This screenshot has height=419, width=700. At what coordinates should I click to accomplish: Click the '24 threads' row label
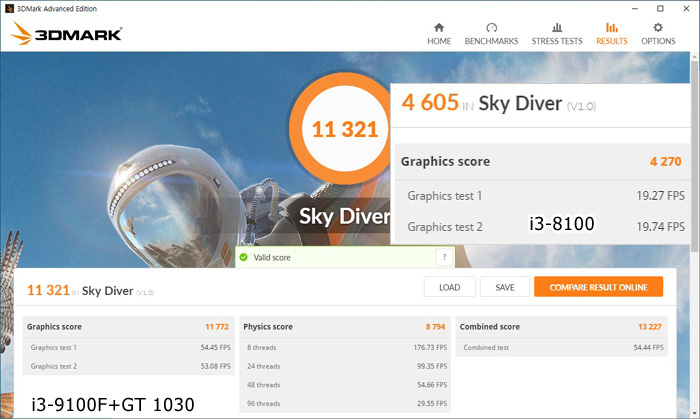click(x=263, y=366)
